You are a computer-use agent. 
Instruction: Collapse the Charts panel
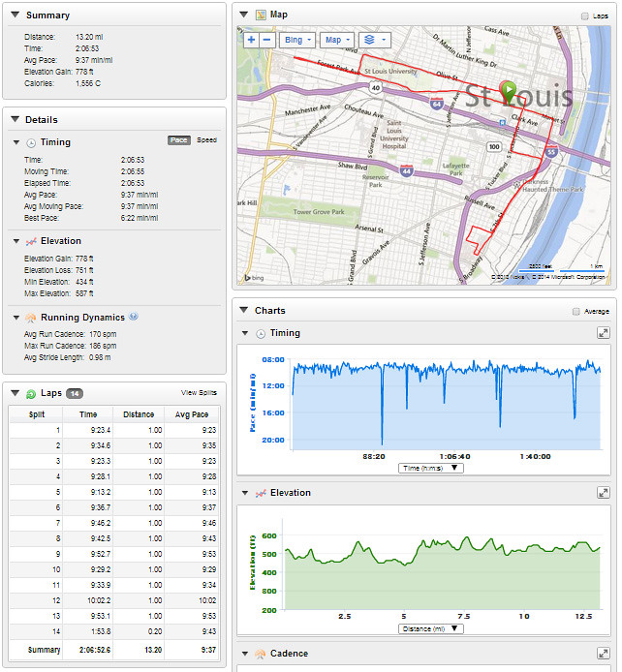click(244, 310)
